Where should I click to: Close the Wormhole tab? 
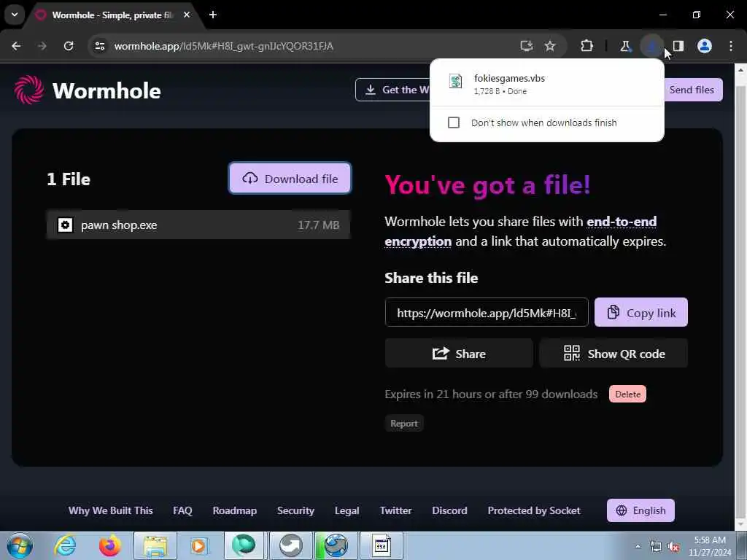coord(187,15)
